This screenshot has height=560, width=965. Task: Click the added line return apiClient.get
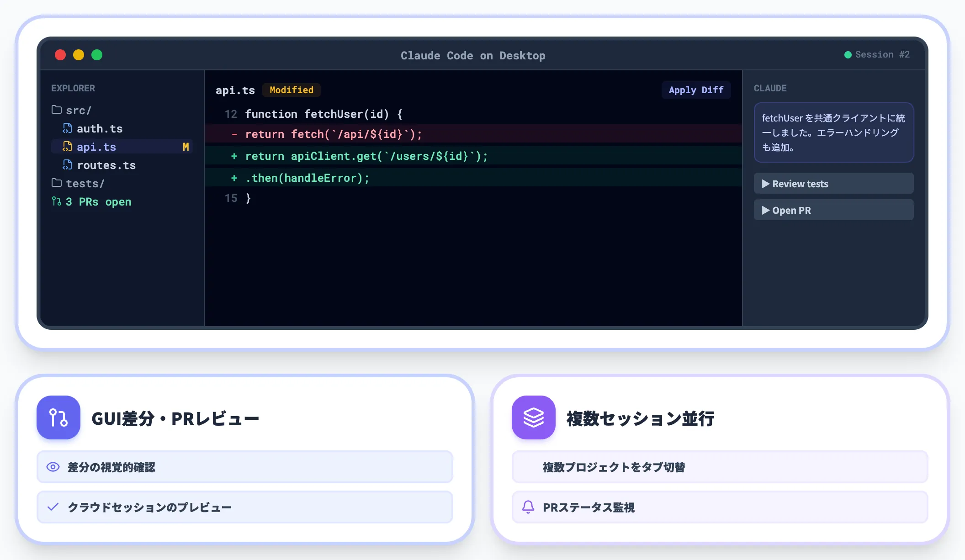point(473,156)
